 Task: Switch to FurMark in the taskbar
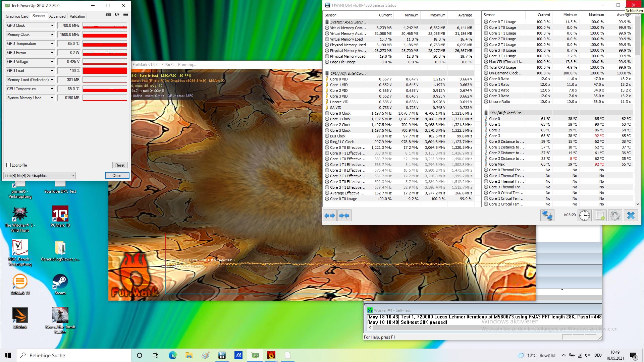(x=271, y=355)
